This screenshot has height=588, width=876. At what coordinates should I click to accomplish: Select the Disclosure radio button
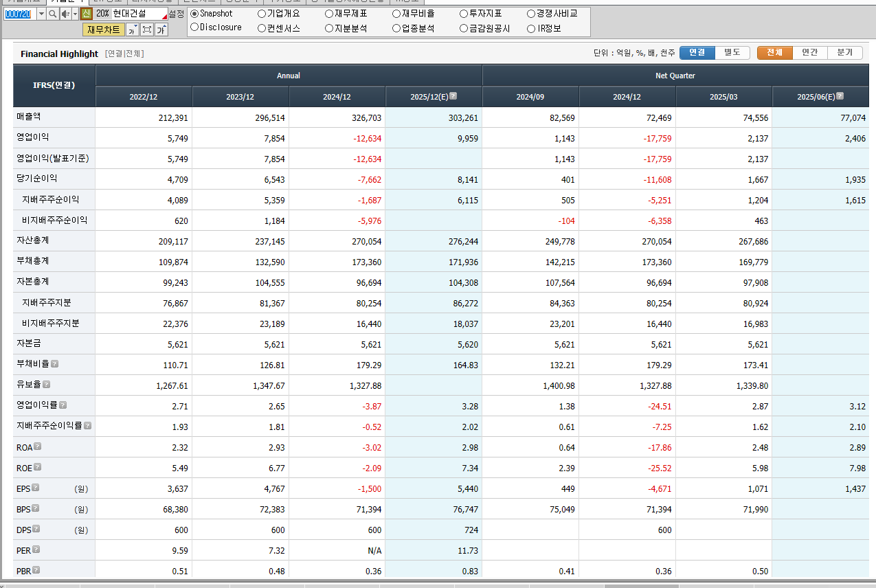click(x=194, y=27)
